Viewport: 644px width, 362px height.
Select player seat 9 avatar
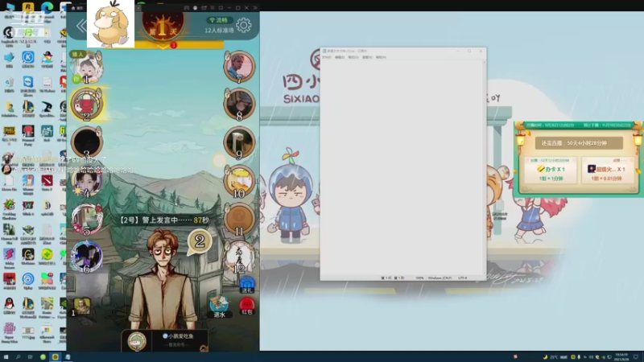239,142
